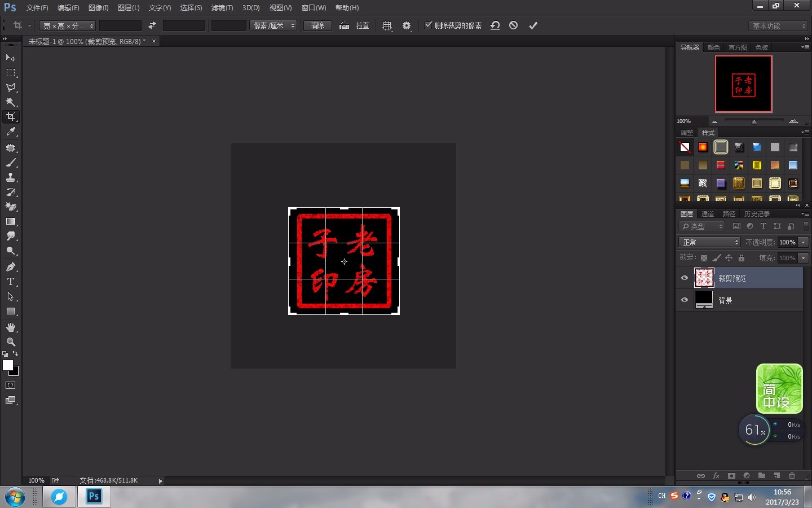The image size is (812, 508).
Task: Hide the 背景 layer
Action: [685, 300]
